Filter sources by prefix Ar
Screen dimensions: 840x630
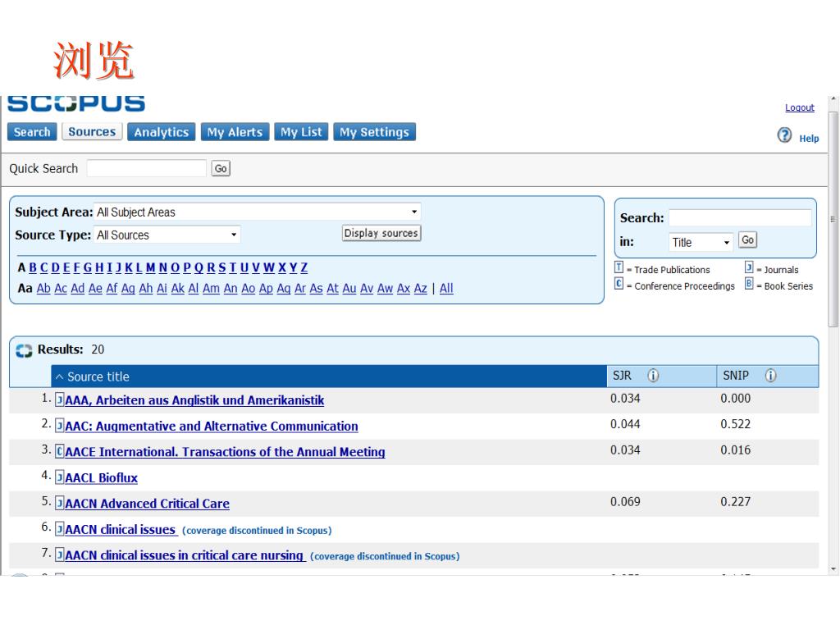click(x=300, y=288)
